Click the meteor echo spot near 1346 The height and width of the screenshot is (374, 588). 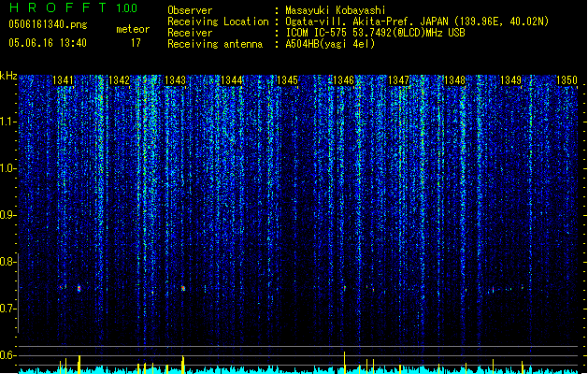pyautogui.click(x=345, y=288)
